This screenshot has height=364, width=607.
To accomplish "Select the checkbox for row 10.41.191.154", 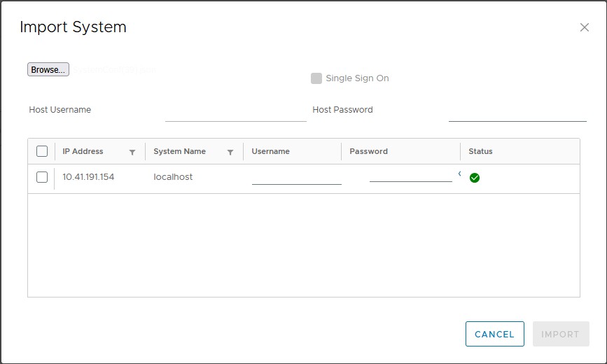I will pyautogui.click(x=42, y=177).
